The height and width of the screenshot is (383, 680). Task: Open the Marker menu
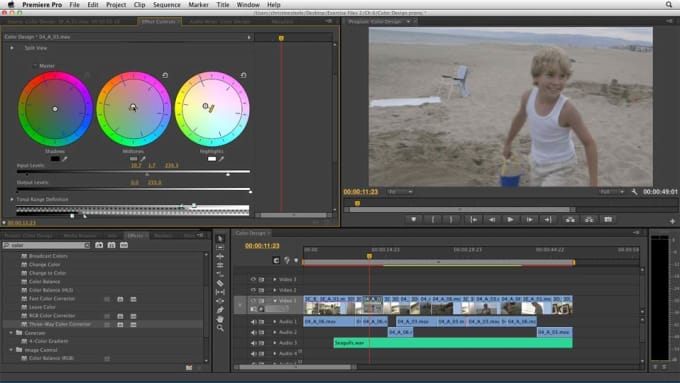tap(198, 4)
